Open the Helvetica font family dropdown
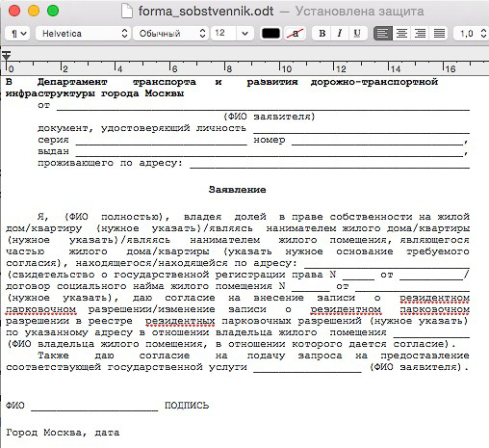The height and width of the screenshot is (448, 489). point(83,34)
